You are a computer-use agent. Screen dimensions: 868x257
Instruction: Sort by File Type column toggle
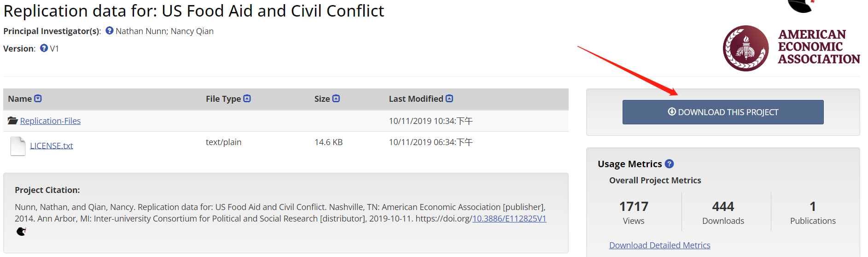[x=247, y=99]
